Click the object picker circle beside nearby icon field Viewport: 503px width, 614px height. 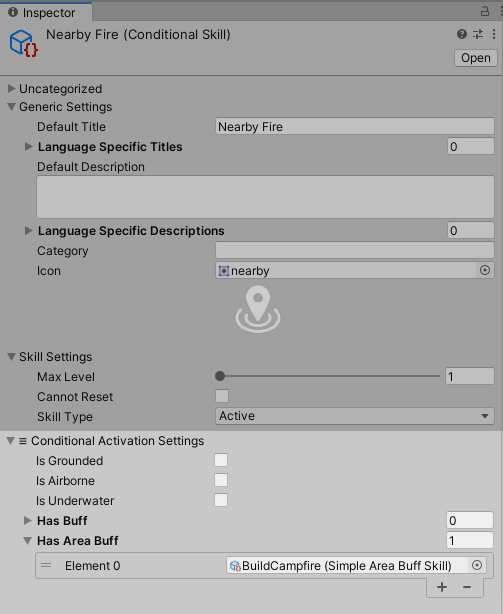[x=485, y=270]
